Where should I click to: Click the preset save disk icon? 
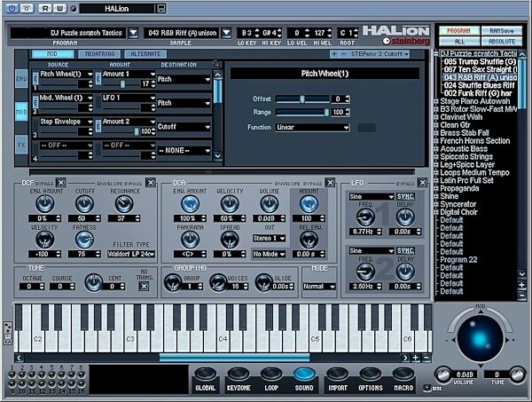tap(161, 9)
